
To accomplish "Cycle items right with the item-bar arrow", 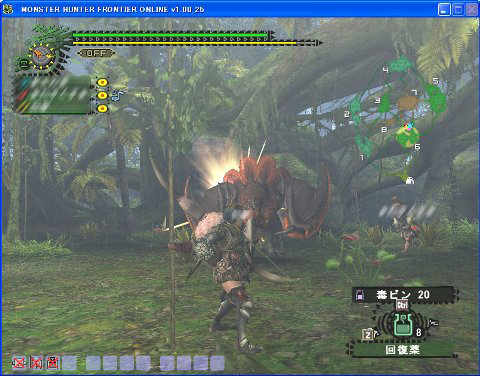I will click(x=433, y=322).
